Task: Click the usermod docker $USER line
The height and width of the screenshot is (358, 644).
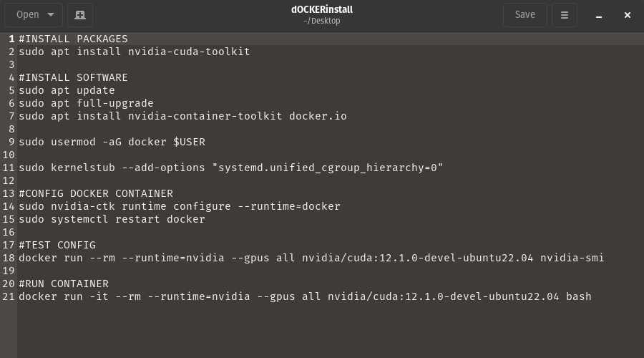Action: pos(112,142)
